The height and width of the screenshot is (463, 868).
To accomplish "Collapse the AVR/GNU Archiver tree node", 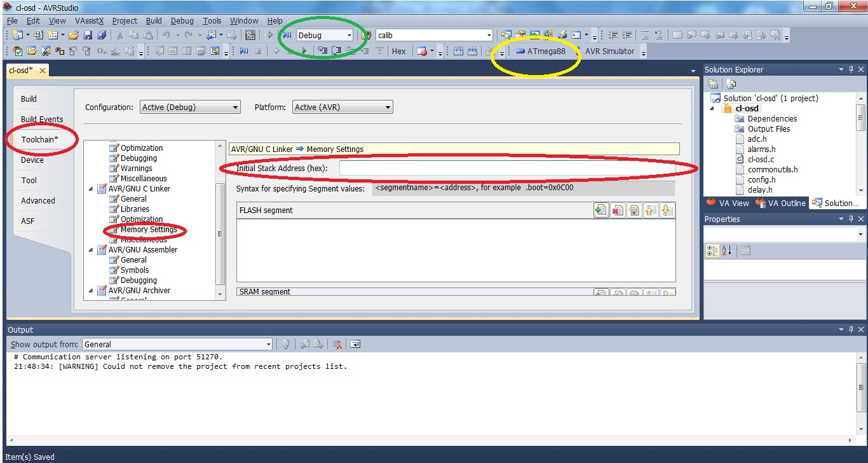I will coord(91,290).
